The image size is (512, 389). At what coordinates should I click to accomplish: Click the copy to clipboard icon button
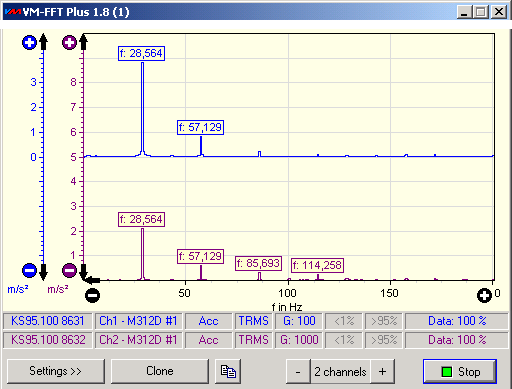tap(228, 371)
